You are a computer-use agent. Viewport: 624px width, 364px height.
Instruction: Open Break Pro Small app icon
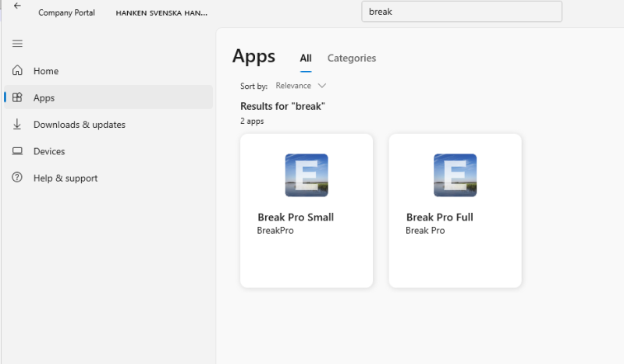[307, 175]
